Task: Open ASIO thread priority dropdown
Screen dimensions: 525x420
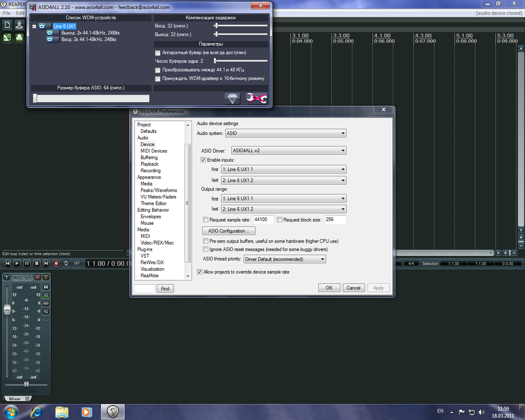Action: [285, 259]
